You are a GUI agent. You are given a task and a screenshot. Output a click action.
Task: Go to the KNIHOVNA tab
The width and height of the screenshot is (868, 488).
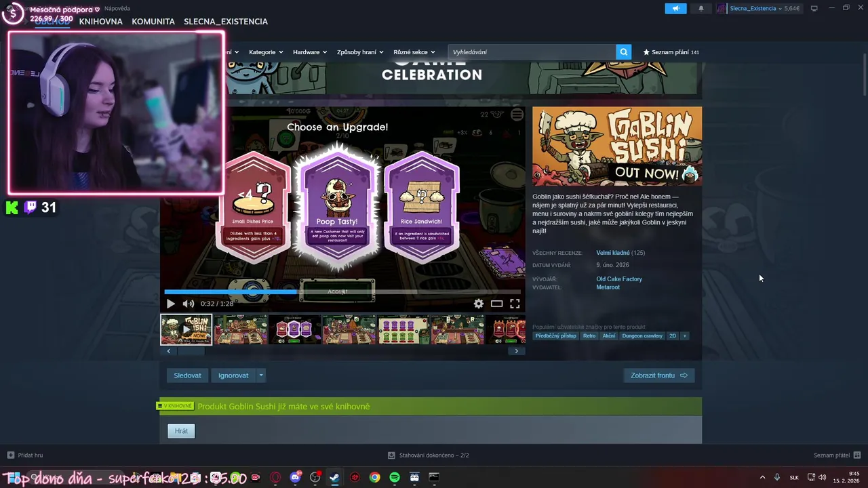[x=100, y=22]
